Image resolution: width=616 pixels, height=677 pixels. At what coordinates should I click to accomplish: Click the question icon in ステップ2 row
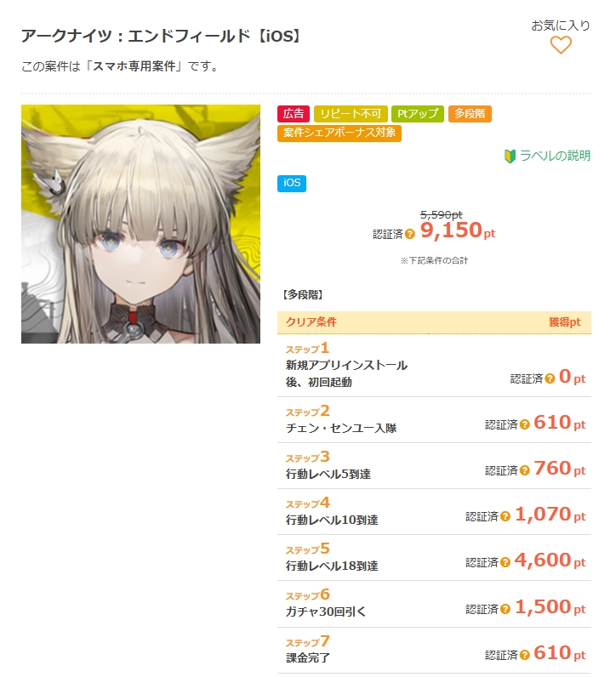pyautogui.click(x=524, y=424)
